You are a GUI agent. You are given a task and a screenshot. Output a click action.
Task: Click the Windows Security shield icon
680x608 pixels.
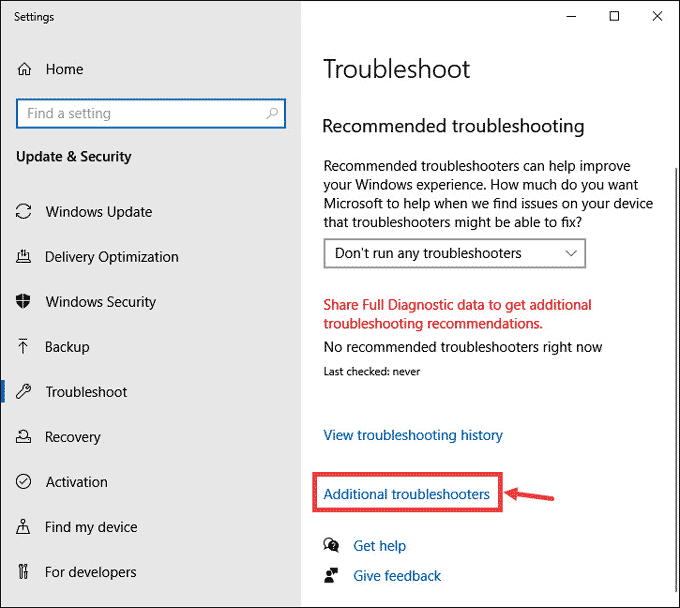tap(23, 301)
